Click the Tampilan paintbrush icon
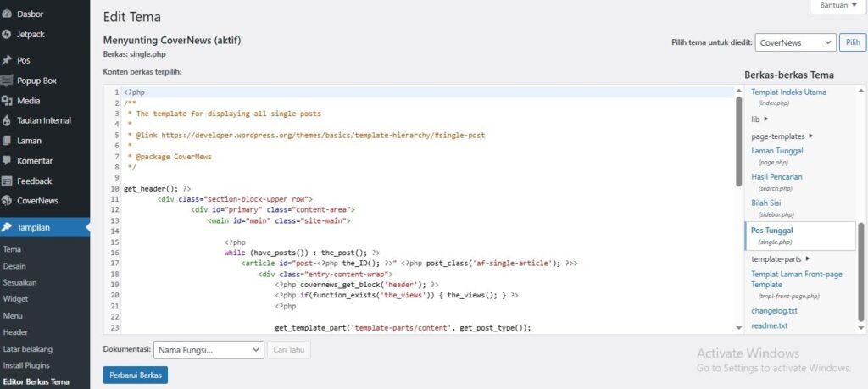Image resolution: width=868 pixels, height=389 pixels. point(7,227)
